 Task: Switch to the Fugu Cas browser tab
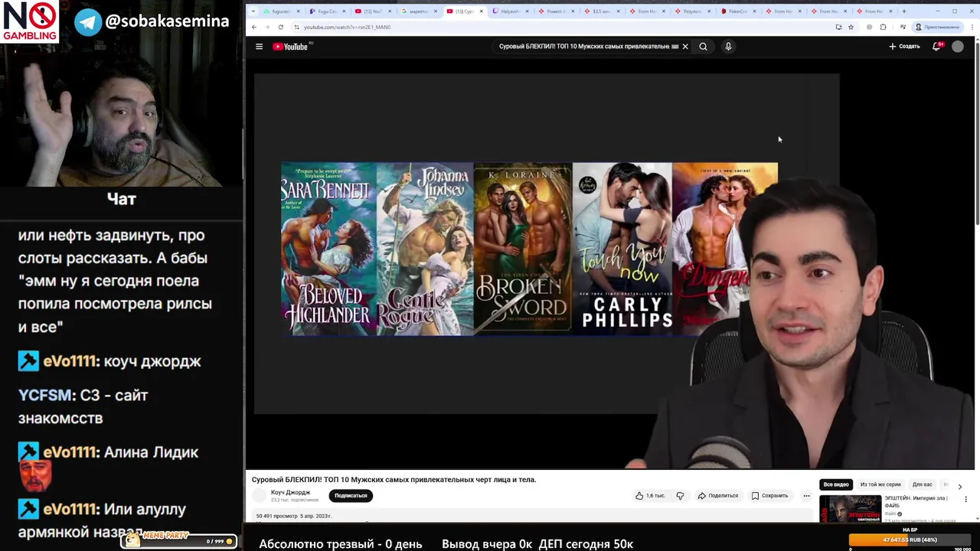[326, 11]
